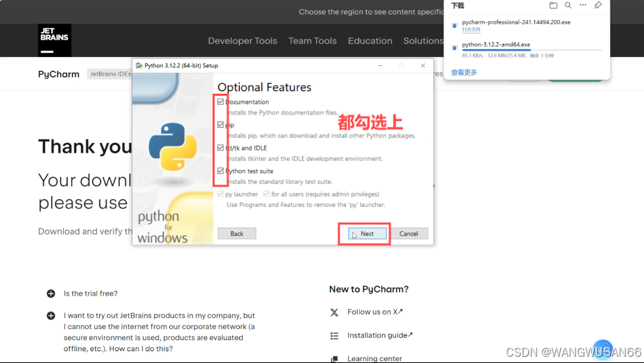Open the Learning center link

(374, 358)
